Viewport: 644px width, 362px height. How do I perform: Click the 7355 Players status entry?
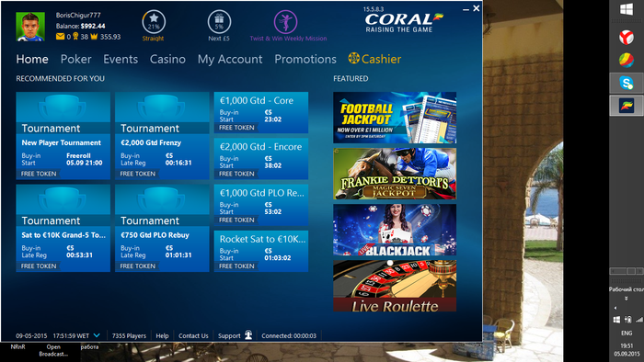(129, 335)
